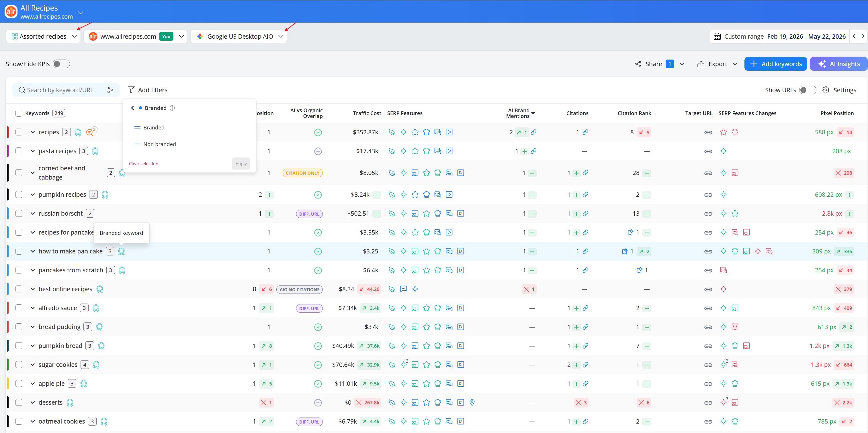Click branded keyword badge on pasta recipes row
The height and width of the screenshot is (433, 868).
(95, 151)
